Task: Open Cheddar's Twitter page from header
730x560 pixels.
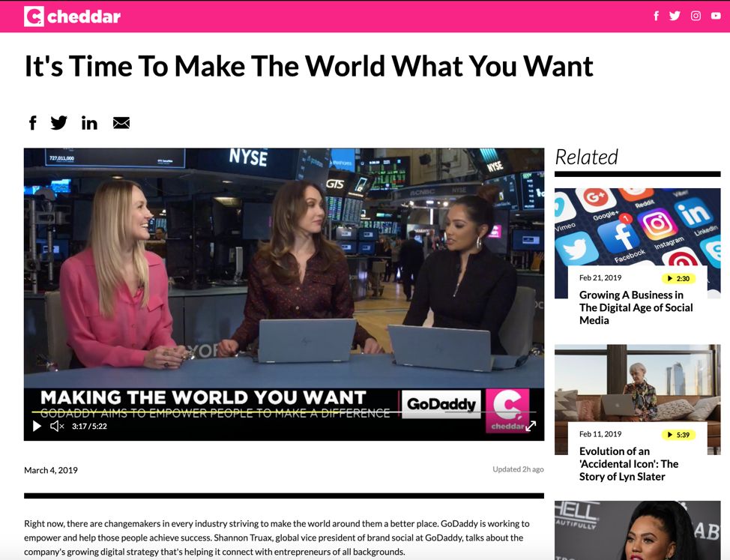Action: click(x=675, y=16)
